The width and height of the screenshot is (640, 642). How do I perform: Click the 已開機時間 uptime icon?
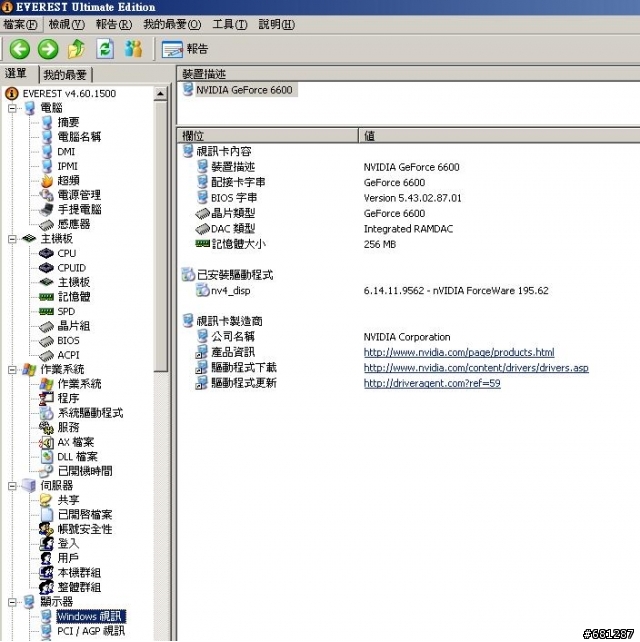(x=47, y=471)
